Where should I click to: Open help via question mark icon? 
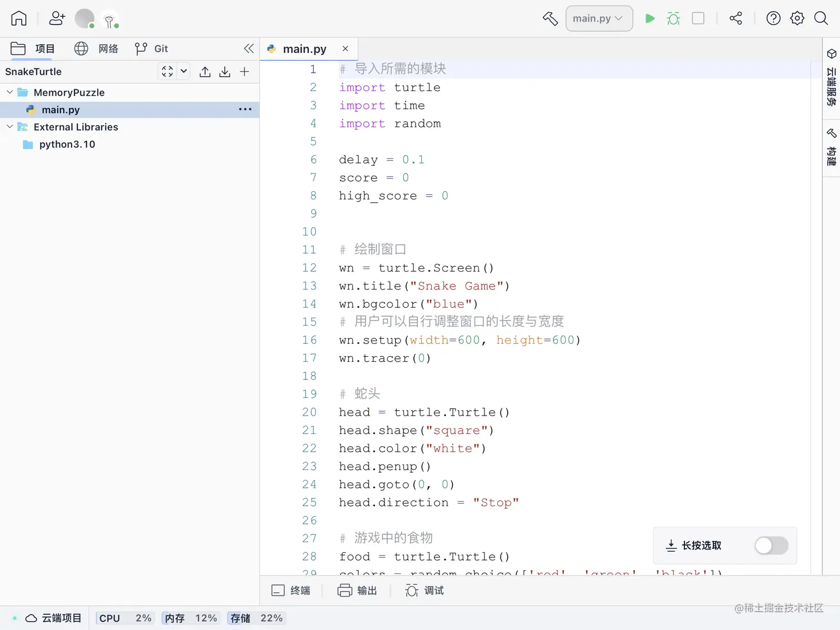click(x=773, y=18)
